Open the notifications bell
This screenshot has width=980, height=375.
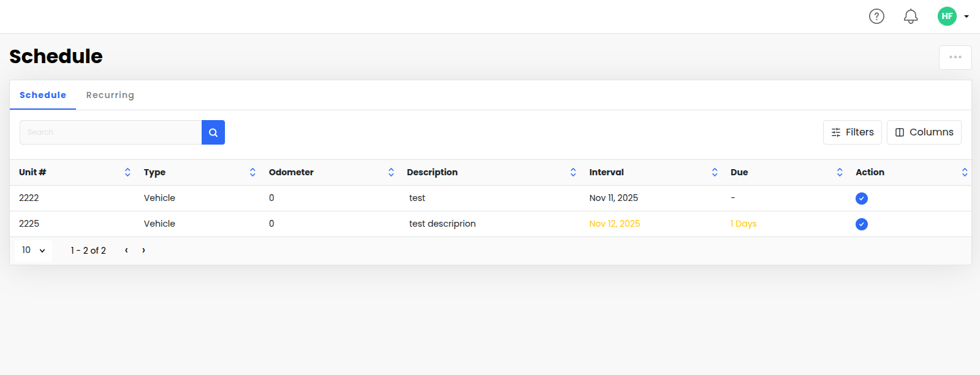coord(911,17)
